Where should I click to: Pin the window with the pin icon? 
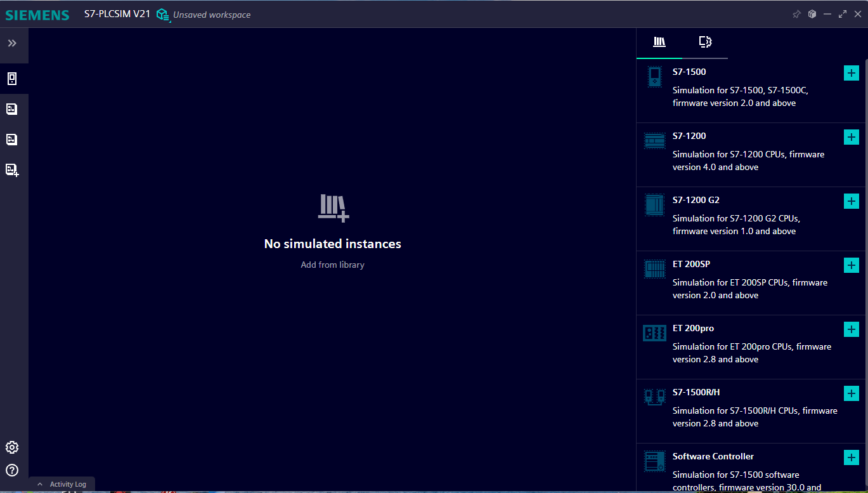[x=796, y=14]
